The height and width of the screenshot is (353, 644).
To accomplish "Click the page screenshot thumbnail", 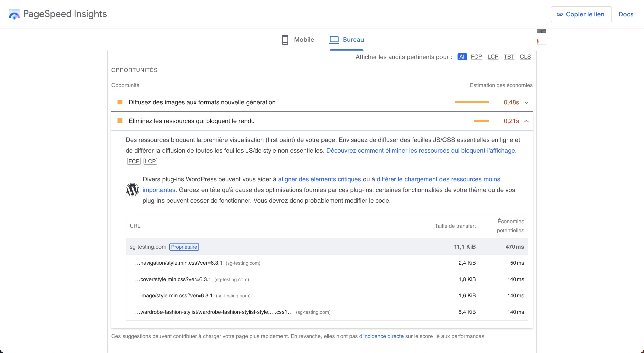I will 541,37.
